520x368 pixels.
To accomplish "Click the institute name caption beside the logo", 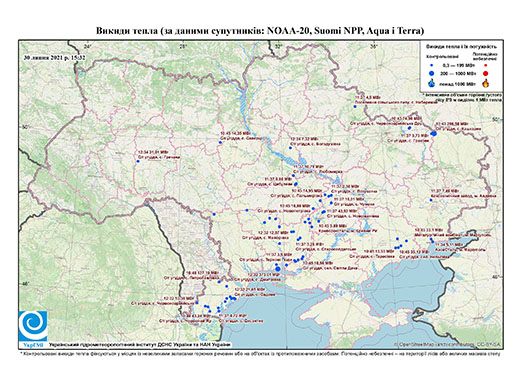I will pyautogui.click(x=139, y=345).
